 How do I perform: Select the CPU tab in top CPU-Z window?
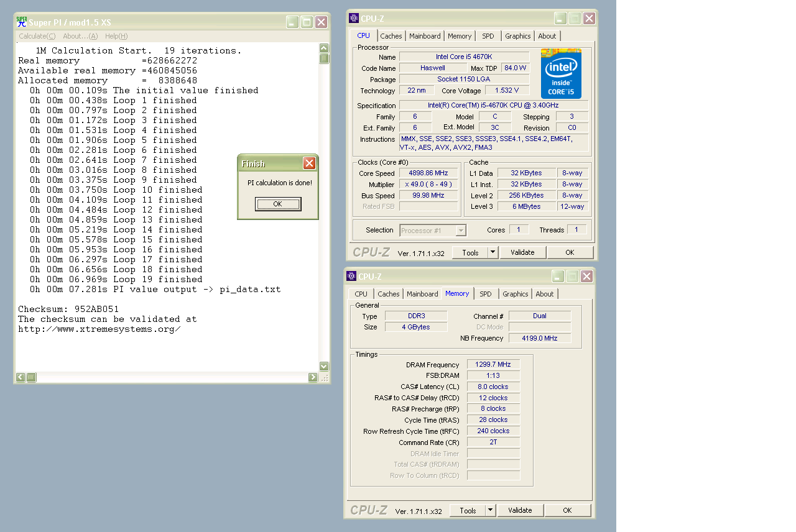pos(364,35)
